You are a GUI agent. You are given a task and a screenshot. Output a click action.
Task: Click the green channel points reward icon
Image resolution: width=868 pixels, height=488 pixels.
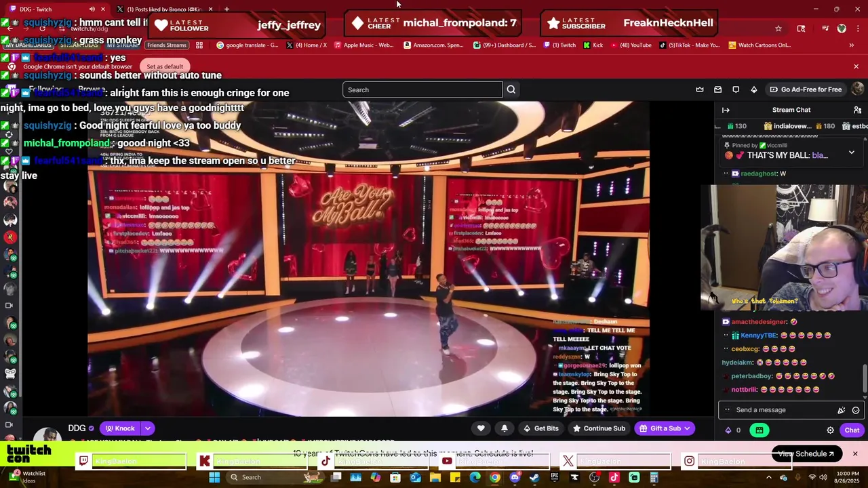(x=759, y=430)
